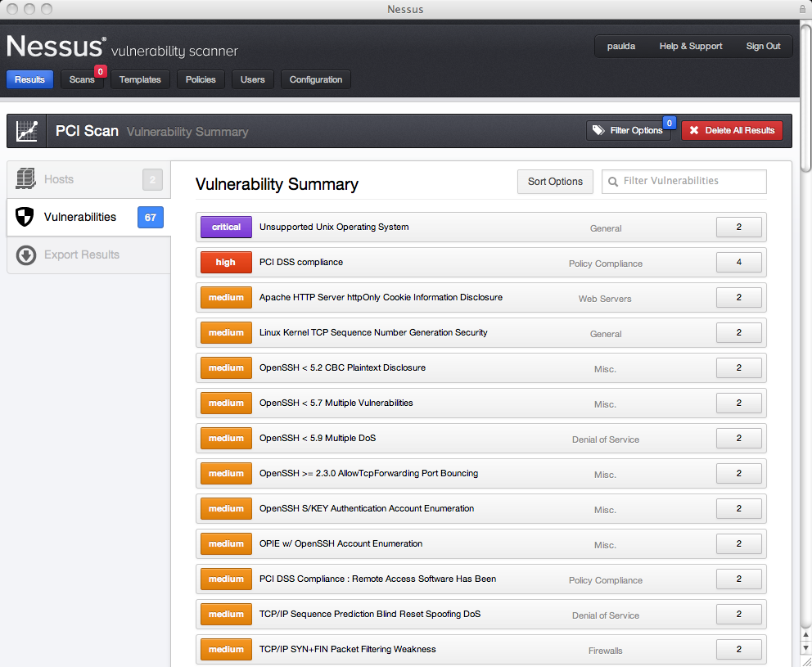Open PCI DSS compliance entry
This screenshot has height=667, width=812.
pyautogui.click(x=481, y=262)
